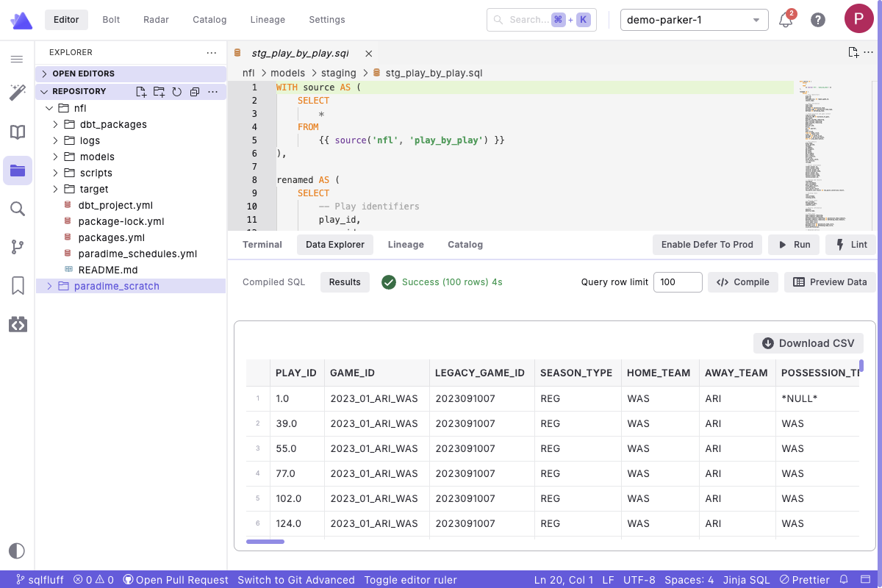Click the new file icon in repository

coord(141,92)
